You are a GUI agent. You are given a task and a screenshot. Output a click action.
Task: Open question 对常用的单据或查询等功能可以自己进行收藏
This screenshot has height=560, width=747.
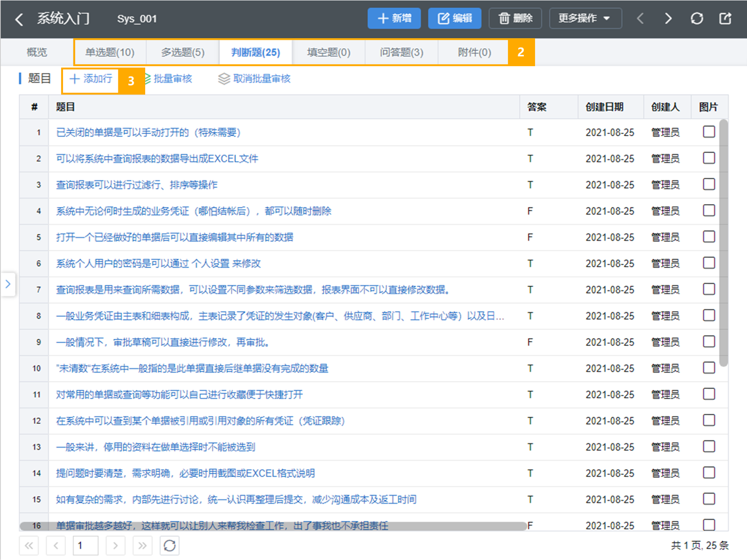click(x=179, y=395)
